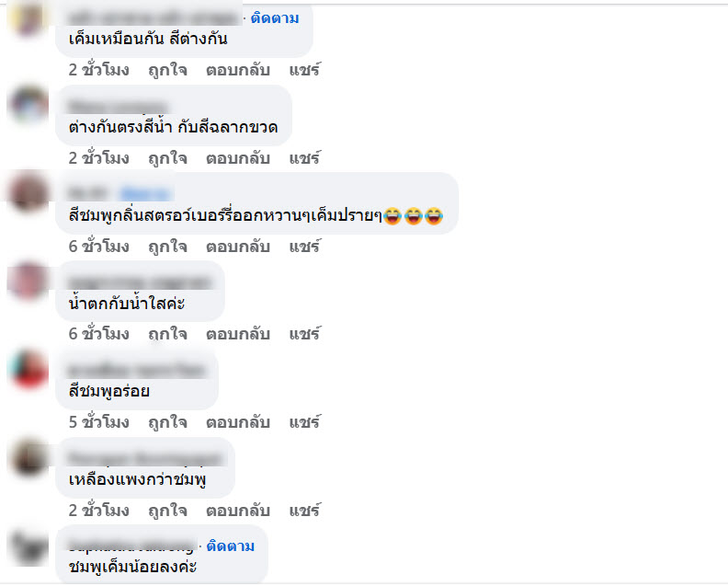
Task: Click ตอบกลับ under the เค็มเหมือนกัน สีต่างกัน comment
Action: [x=238, y=70]
